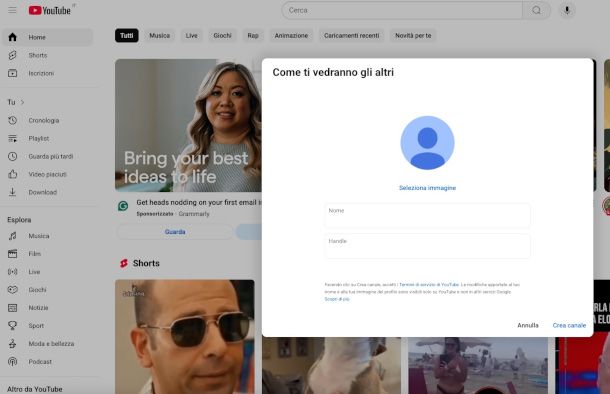Open Termini di servizio di YouTube link
This screenshot has height=394, width=610.
429,285
